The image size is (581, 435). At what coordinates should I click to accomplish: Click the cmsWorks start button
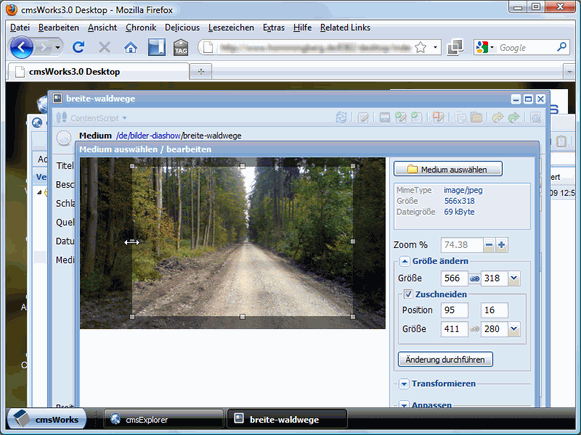(x=46, y=419)
